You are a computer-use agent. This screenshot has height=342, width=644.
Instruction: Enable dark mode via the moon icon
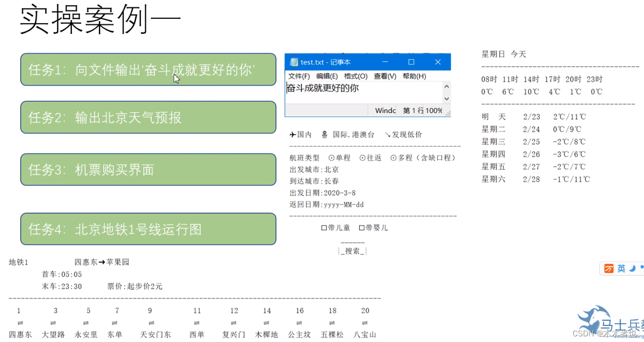[632, 268]
